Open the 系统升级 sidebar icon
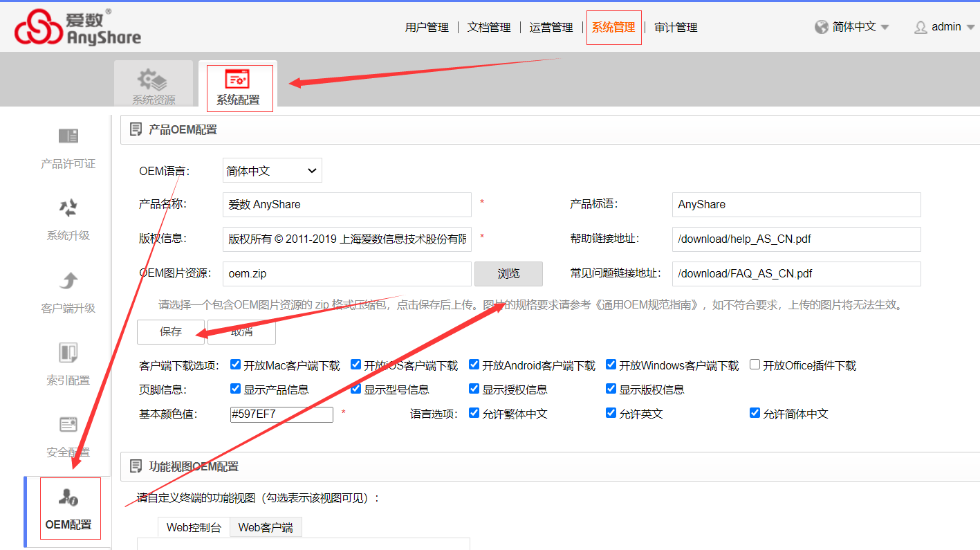Viewport: 980px width, 550px height. (x=68, y=208)
